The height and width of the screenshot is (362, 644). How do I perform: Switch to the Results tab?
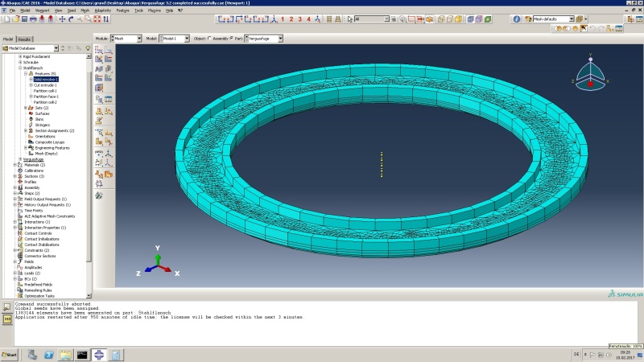[x=24, y=39]
